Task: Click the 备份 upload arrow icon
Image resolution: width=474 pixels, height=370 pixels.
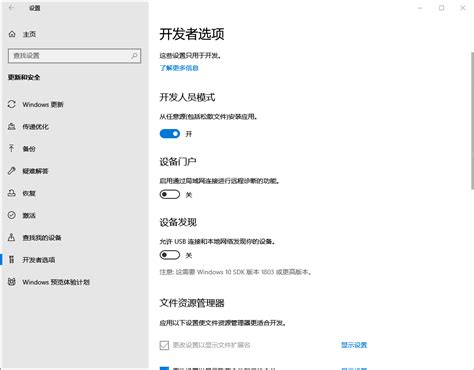Action: point(12,149)
